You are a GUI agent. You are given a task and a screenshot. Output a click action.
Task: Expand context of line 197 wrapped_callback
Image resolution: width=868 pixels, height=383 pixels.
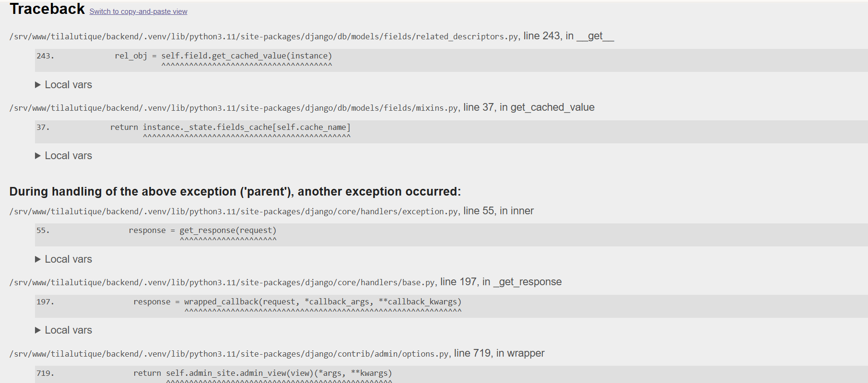coord(297,302)
